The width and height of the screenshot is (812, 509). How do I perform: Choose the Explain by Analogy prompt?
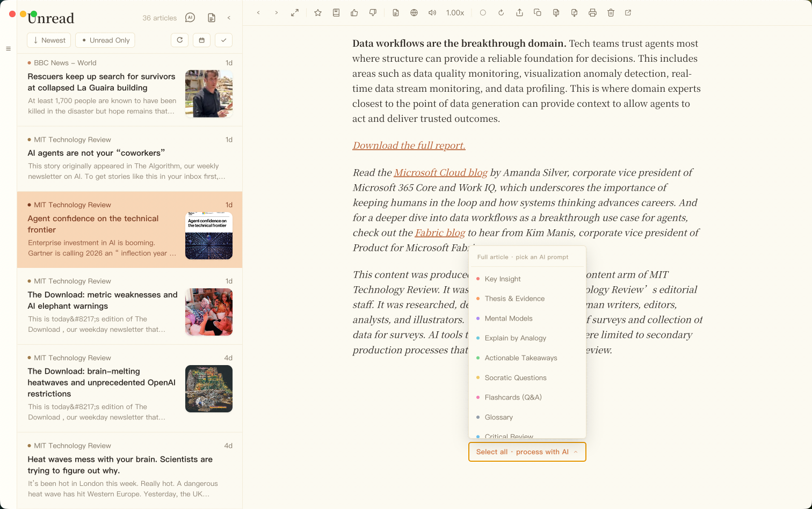click(527, 338)
